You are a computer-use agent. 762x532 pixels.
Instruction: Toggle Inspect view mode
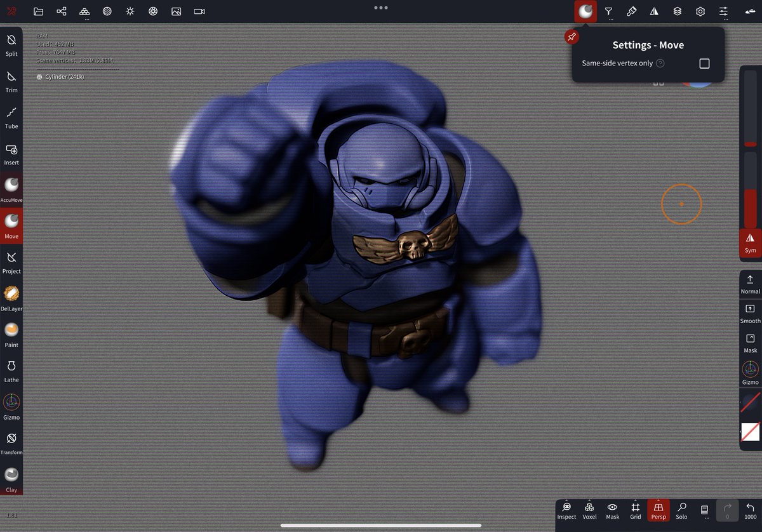point(566,510)
